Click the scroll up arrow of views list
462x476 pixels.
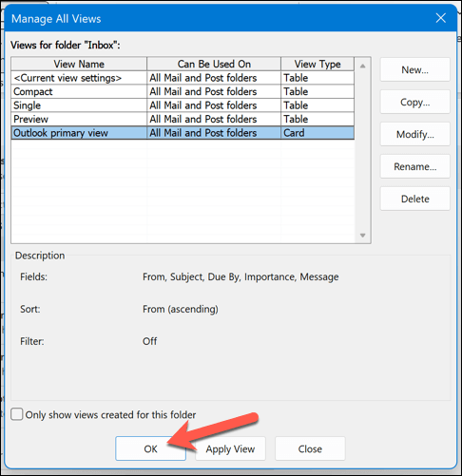point(363,66)
